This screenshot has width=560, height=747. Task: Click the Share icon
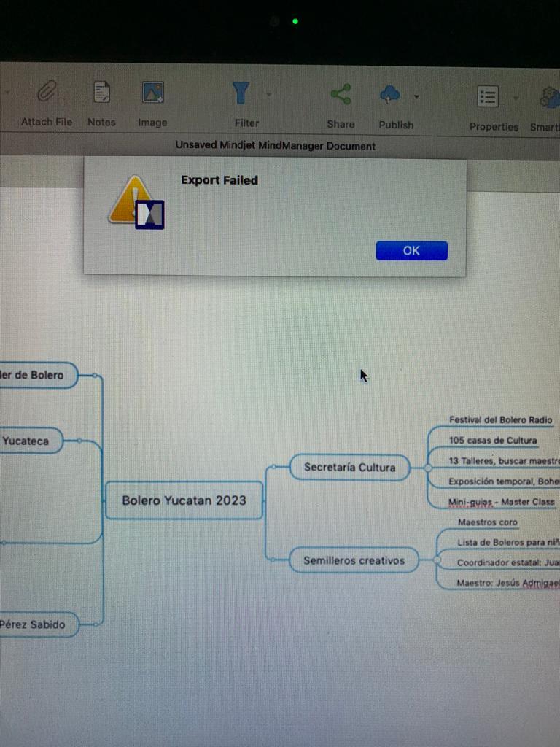tap(341, 94)
